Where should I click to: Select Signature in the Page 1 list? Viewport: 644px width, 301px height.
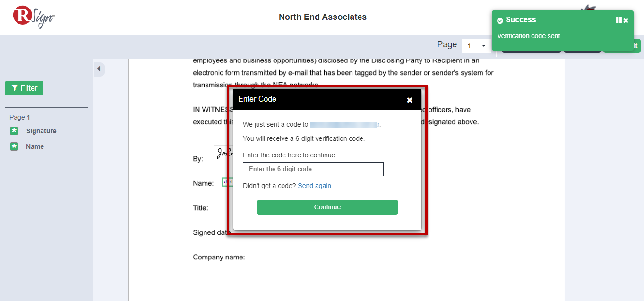(42, 131)
